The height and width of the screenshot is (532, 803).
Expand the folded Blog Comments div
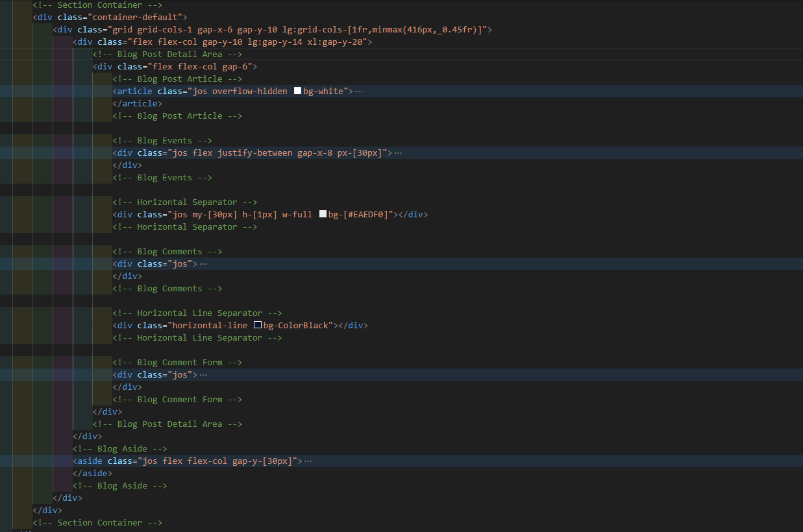pos(202,263)
